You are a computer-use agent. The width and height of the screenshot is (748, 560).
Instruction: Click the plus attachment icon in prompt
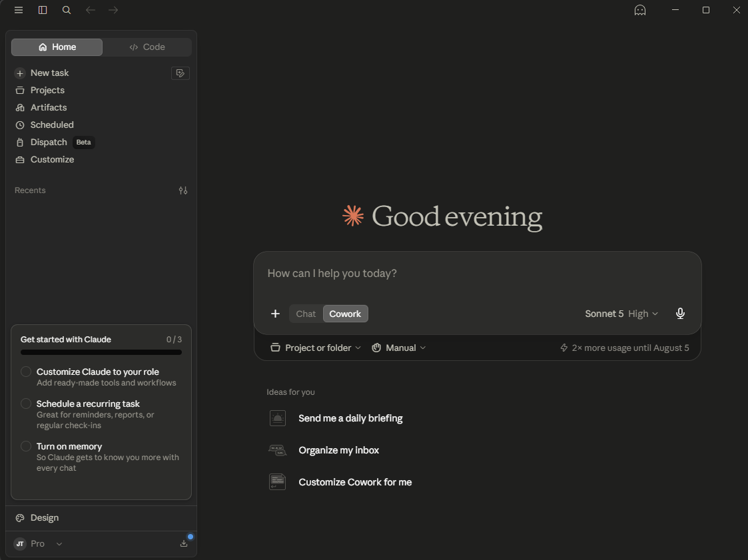point(275,314)
